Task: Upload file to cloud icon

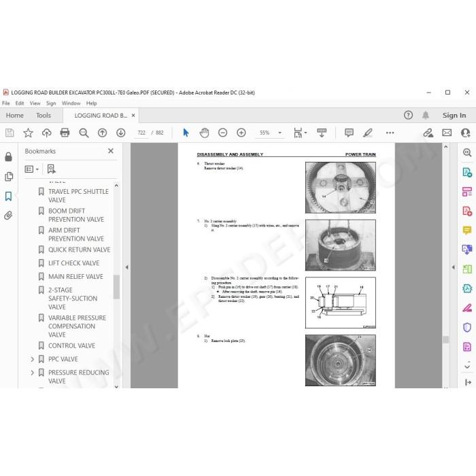Action: pyautogui.click(x=46, y=133)
